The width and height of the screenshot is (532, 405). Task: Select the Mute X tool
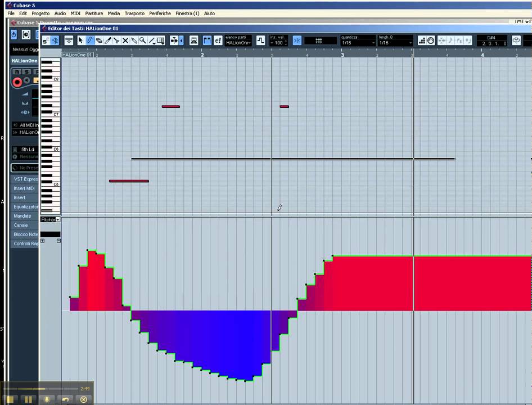coord(125,40)
